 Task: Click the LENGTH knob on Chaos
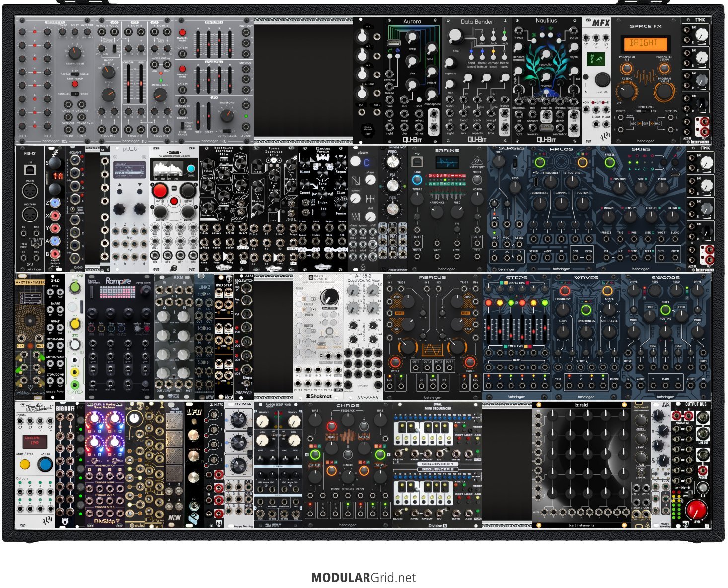click(348, 477)
